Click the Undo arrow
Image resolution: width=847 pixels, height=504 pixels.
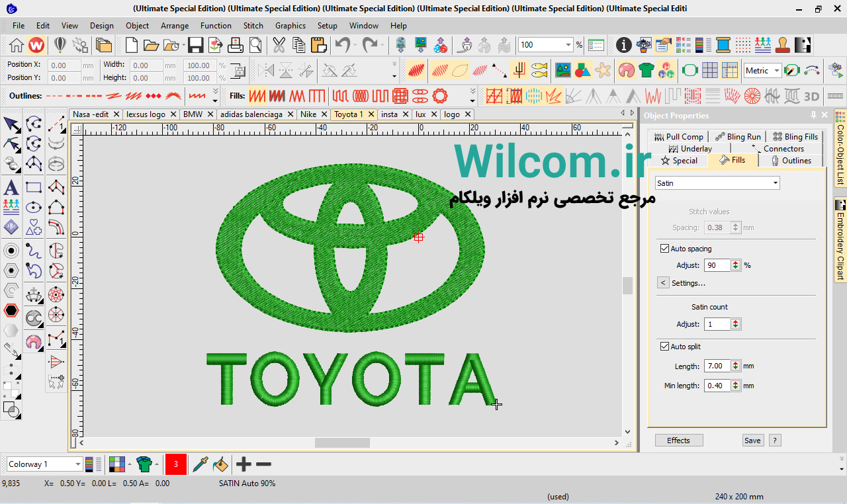(342, 45)
